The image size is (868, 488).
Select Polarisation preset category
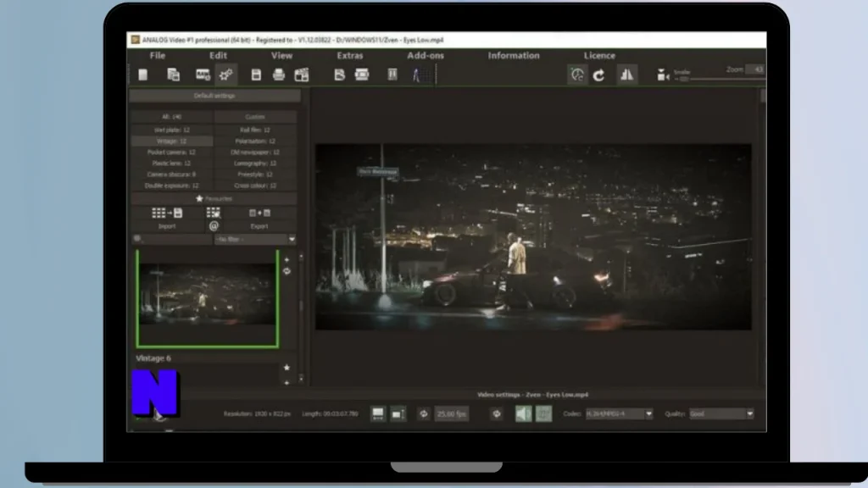(255, 141)
